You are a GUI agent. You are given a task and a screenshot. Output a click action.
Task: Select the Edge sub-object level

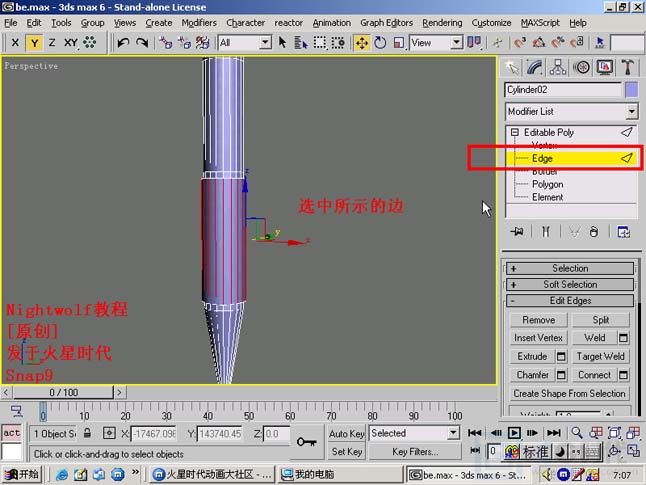pos(542,158)
